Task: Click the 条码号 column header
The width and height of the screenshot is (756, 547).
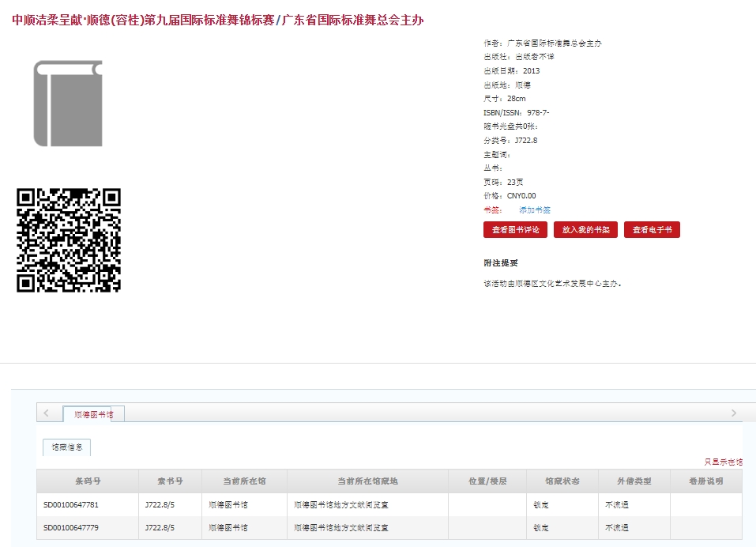Action: (88, 481)
